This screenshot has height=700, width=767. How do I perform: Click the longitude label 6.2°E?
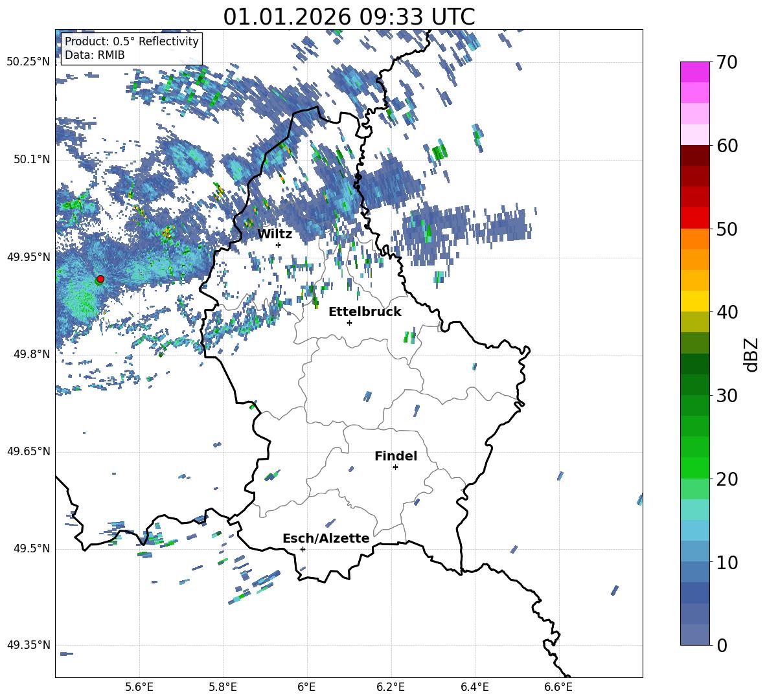point(391,687)
